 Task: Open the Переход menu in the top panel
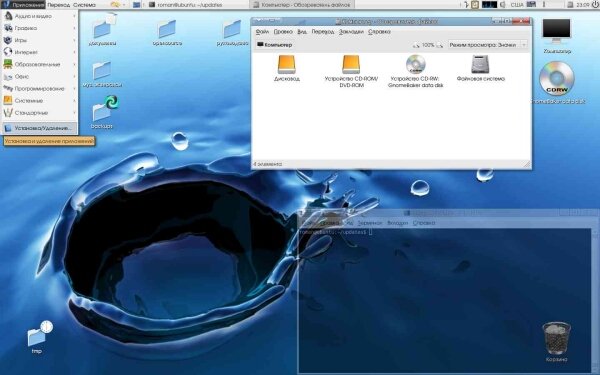[x=58, y=5]
